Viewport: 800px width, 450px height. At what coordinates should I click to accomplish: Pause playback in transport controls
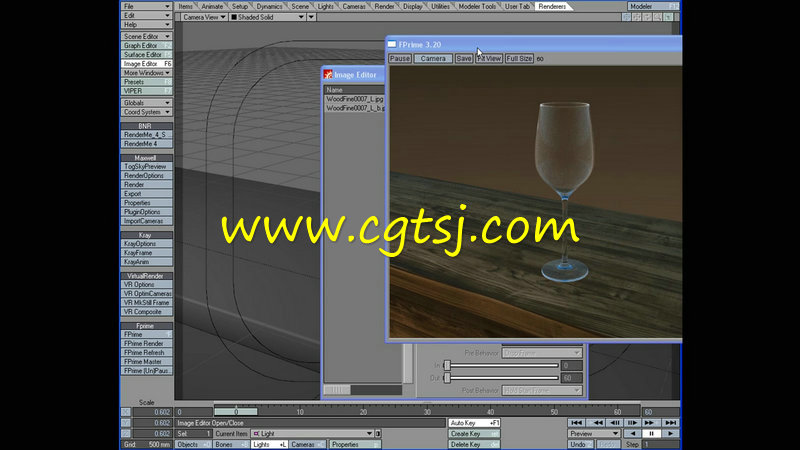[652, 434]
